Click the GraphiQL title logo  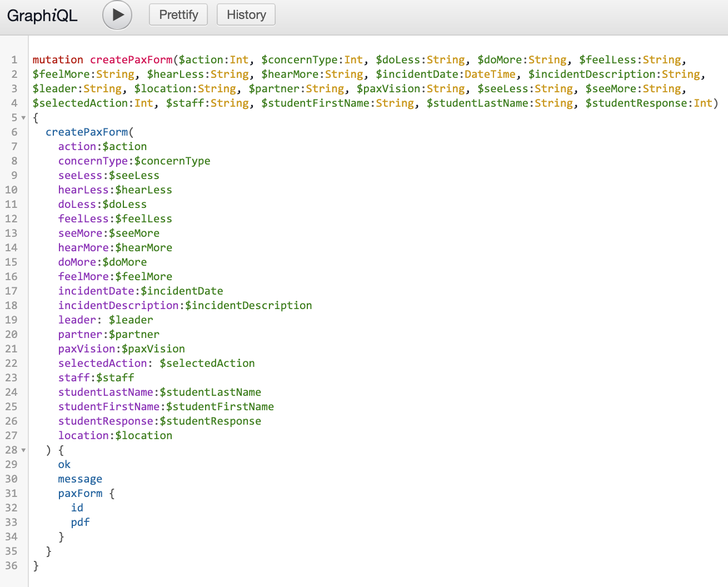click(42, 16)
